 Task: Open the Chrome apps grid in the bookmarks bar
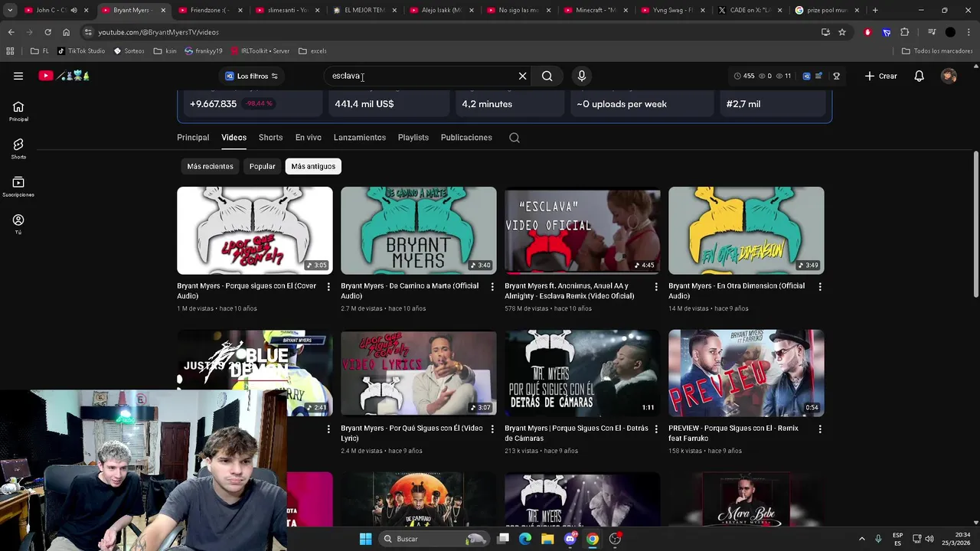(x=10, y=51)
